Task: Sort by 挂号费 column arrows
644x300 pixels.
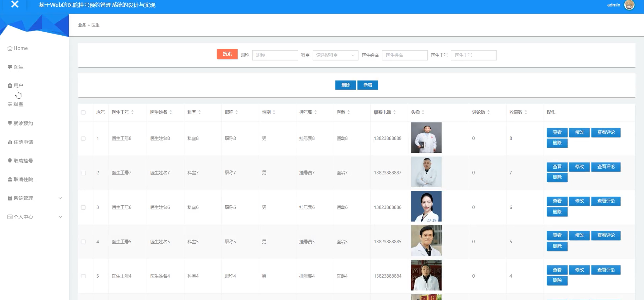Action: (315, 112)
